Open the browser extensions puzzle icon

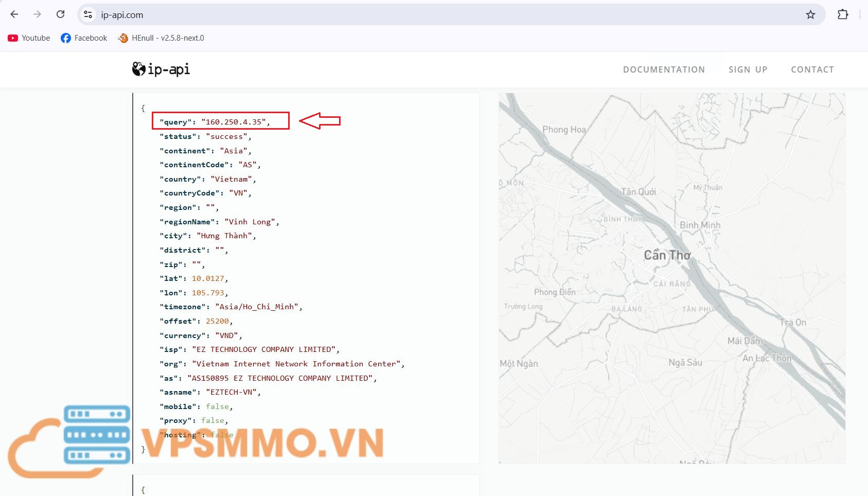point(842,14)
